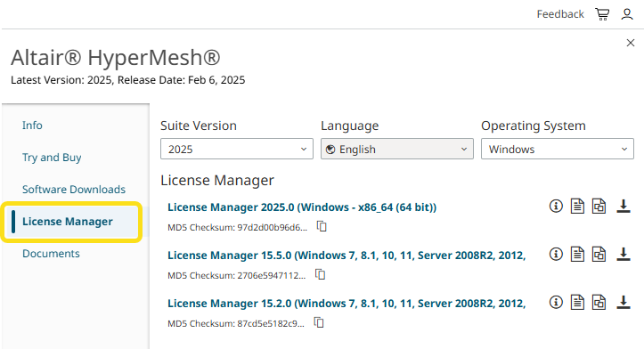The image size is (644, 349).
Task: Copy MD5 checksum 2706e5947112
Action: pyautogui.click(x=321, y=274)
